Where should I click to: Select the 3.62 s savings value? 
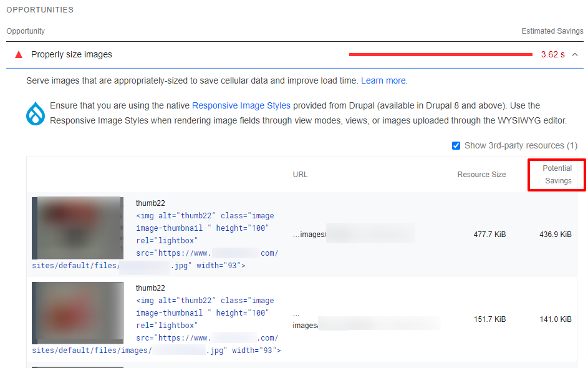coord(551,54)
